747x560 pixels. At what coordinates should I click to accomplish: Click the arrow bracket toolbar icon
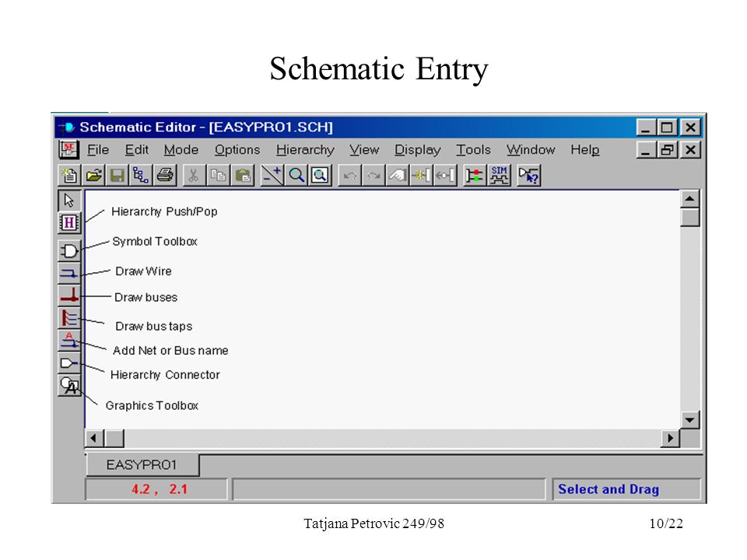(x=445, y=175)
